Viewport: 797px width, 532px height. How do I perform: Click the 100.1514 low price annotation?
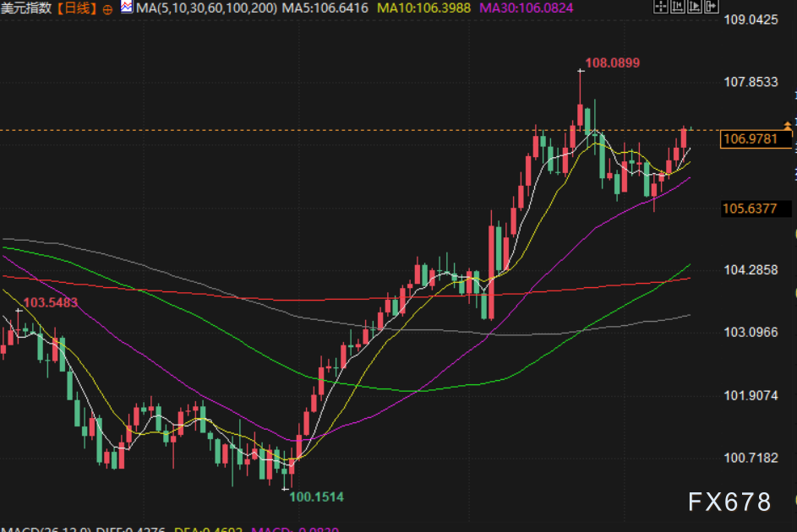pyautogui.click(x=316, y=497)
